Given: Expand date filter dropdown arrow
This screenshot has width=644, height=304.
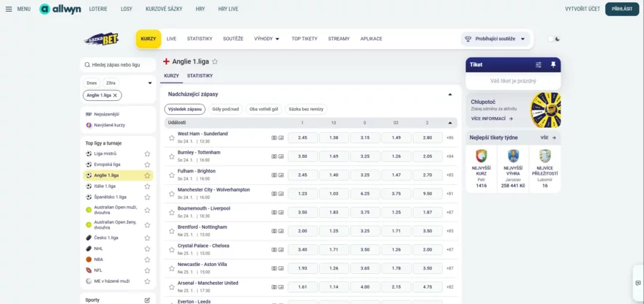Looking at the screenshot, I should tap(149, 83).
